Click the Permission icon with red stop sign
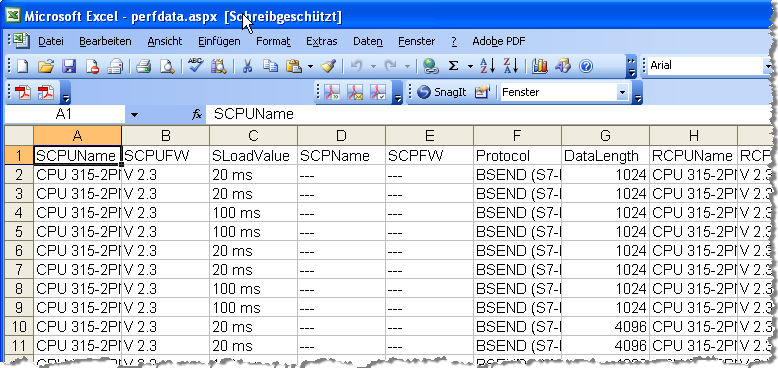Image resolution: width=778 pixels, height=368 pixels. [92, 66]
